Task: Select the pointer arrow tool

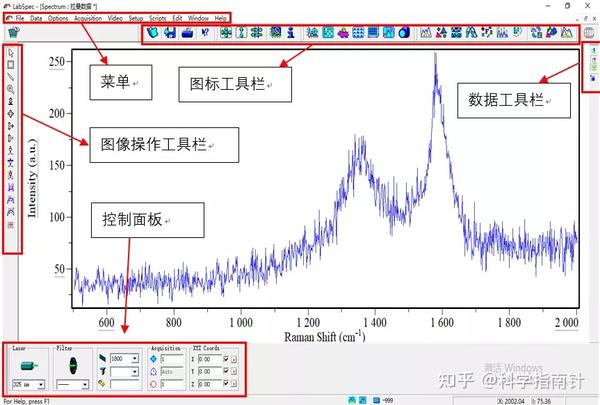Action: pyautogui.click(x=11, y=53)
